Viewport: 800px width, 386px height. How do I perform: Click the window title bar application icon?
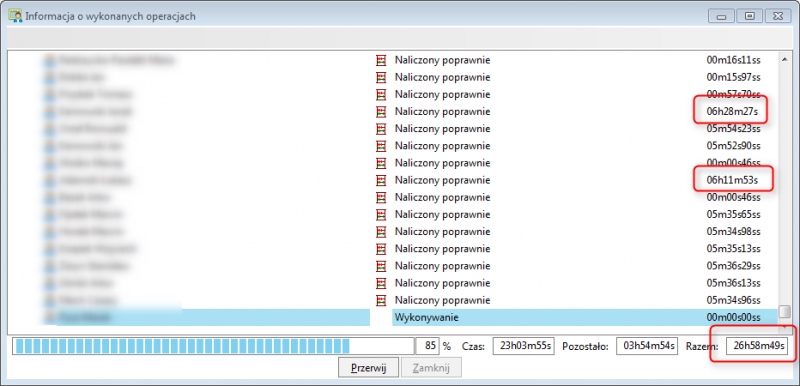click(x=16, y=16)
